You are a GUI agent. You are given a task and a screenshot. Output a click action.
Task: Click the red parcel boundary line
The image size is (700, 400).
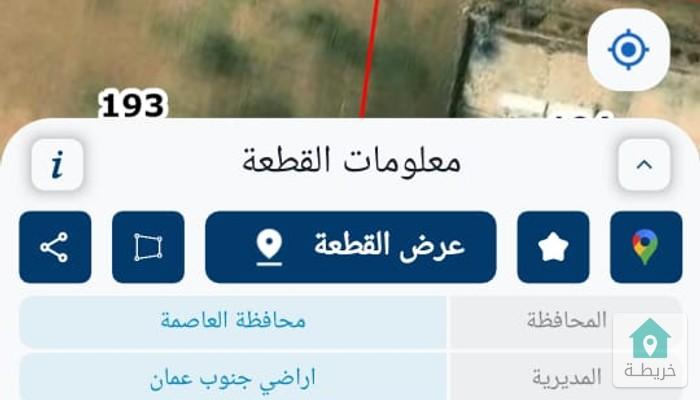(370, 58)
